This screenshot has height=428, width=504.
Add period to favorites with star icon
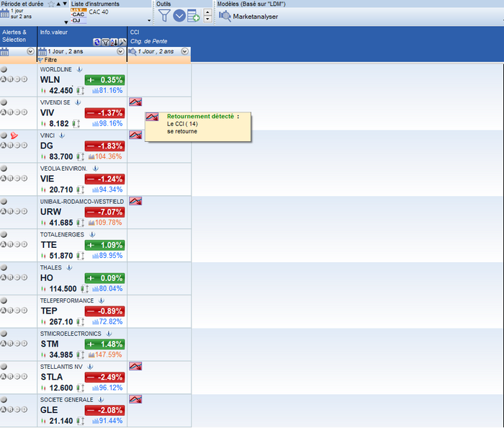click(x=51, y=4)
